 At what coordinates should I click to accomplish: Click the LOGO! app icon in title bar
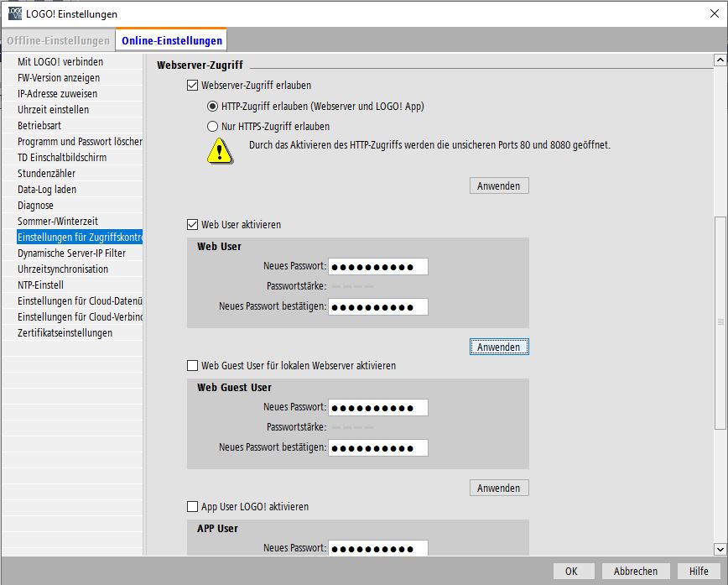(x=13, y=13)
